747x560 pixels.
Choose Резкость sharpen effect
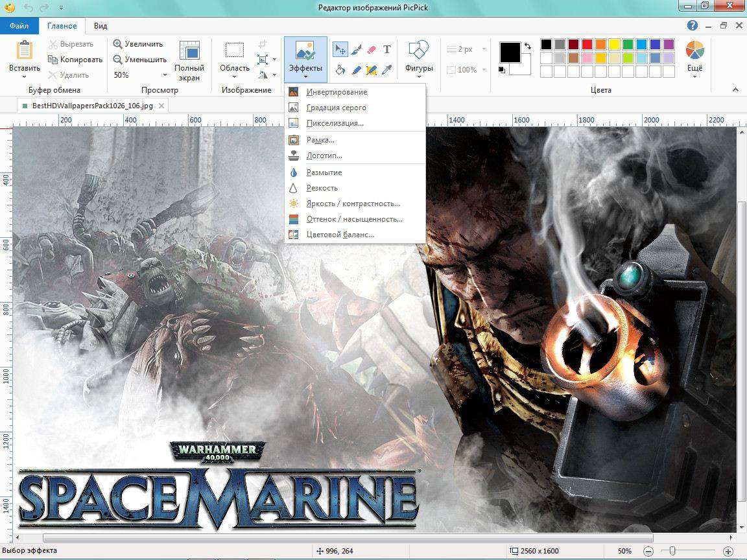355,188
